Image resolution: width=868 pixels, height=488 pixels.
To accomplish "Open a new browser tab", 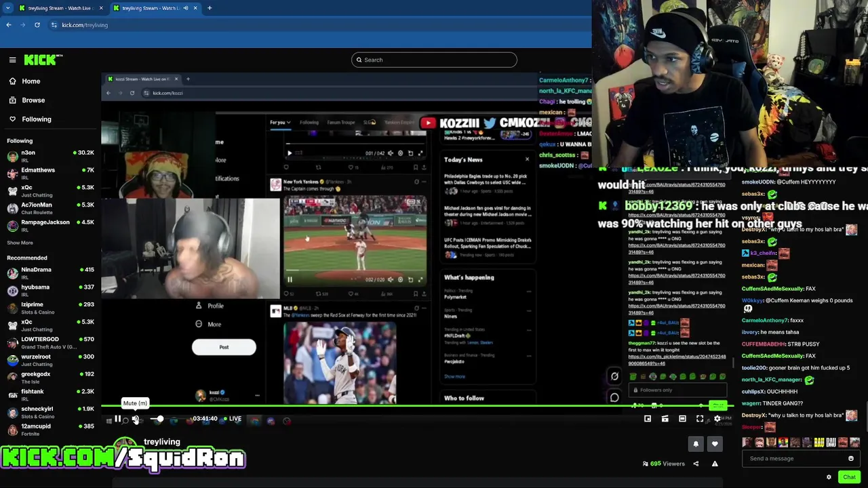I will [210, 8].
